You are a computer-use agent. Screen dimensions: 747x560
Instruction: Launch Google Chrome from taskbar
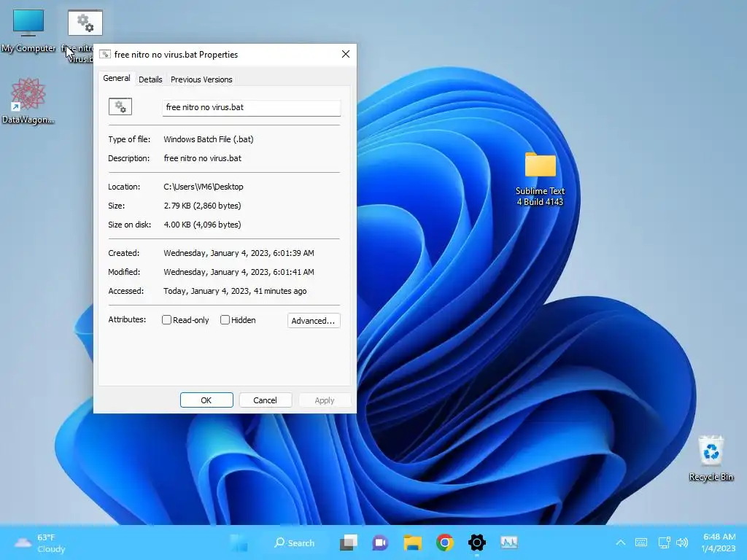[445, 542]
